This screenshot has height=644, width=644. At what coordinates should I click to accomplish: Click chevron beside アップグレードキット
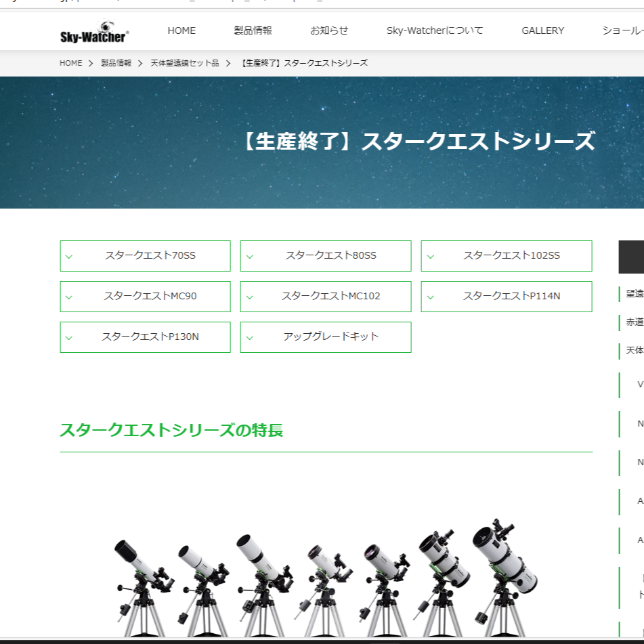pyautogui.click(x=250, y=338)
